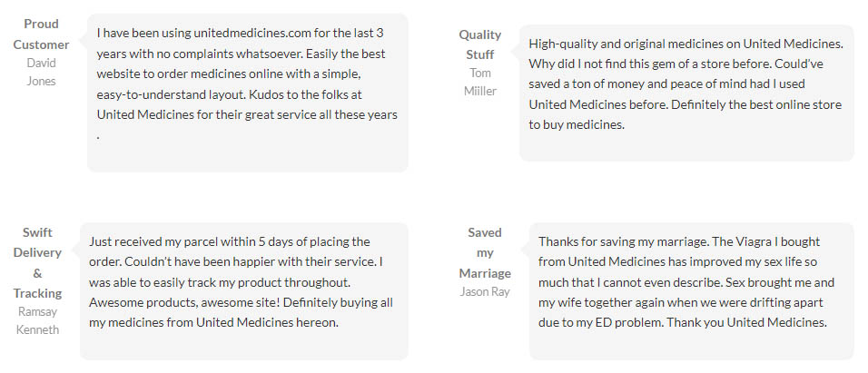Viewport: 868px width, 373px height.
Task: Click "to buy medicines." final line of Tom's review
Action: pos(577,125)
